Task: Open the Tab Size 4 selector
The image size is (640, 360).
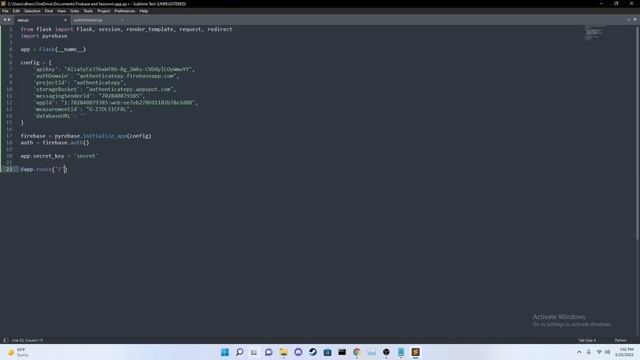Action: 587,340
